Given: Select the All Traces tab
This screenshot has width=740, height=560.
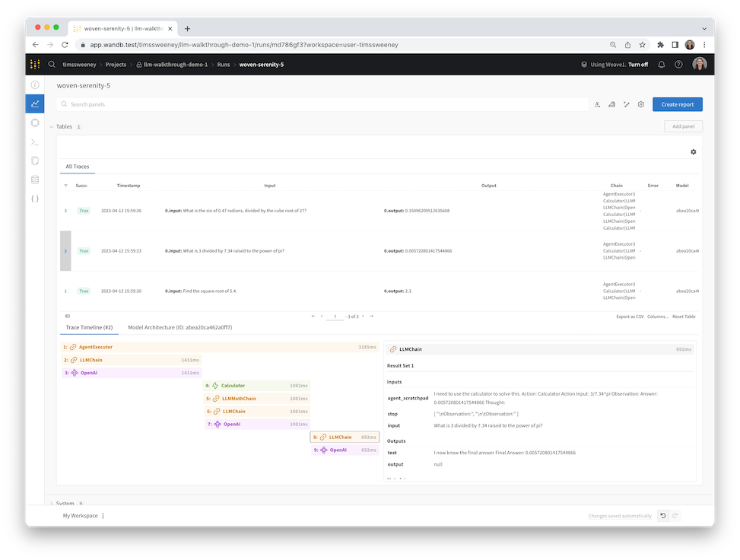Looking at the screenshot, I should click(78, 166).
